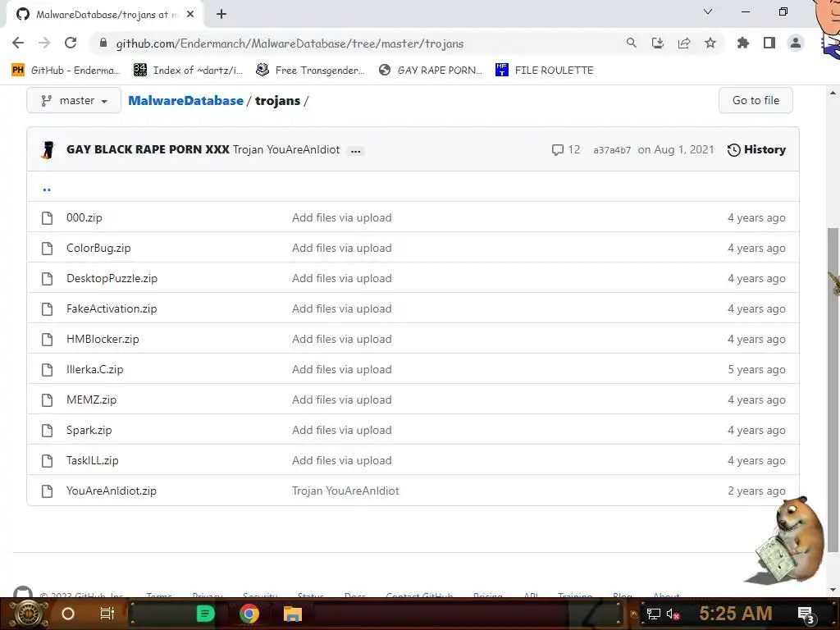The image size is (840, 630).
Task: Open the GitHub - Enderma... bookmark
Action: click(66, 71)
